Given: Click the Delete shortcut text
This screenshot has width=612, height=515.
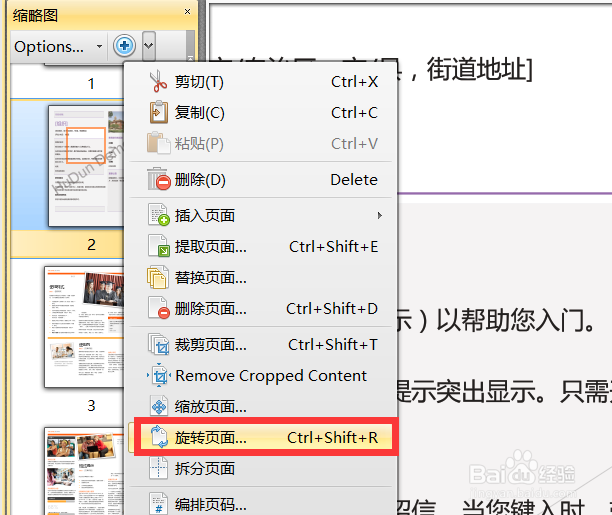Looking at the screenshot, I should click(354, 180).
